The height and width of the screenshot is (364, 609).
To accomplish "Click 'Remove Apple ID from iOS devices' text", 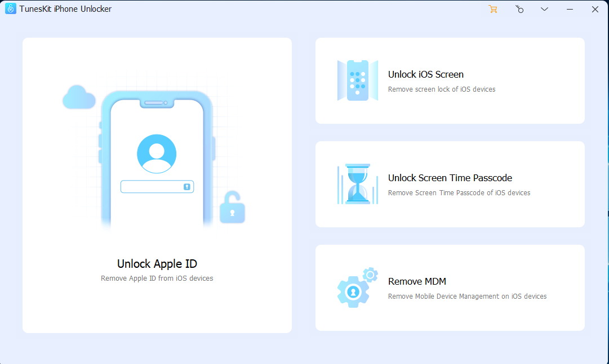I will pos(157,278).
